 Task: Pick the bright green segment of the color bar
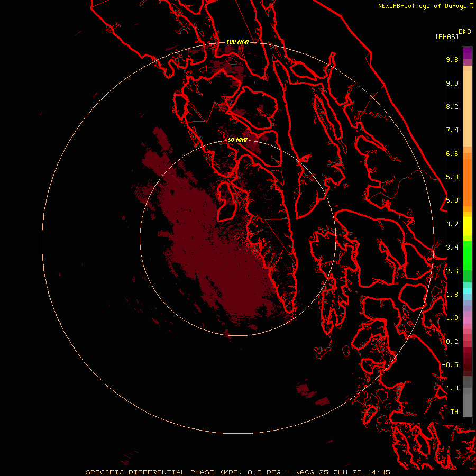pos(467,255)
